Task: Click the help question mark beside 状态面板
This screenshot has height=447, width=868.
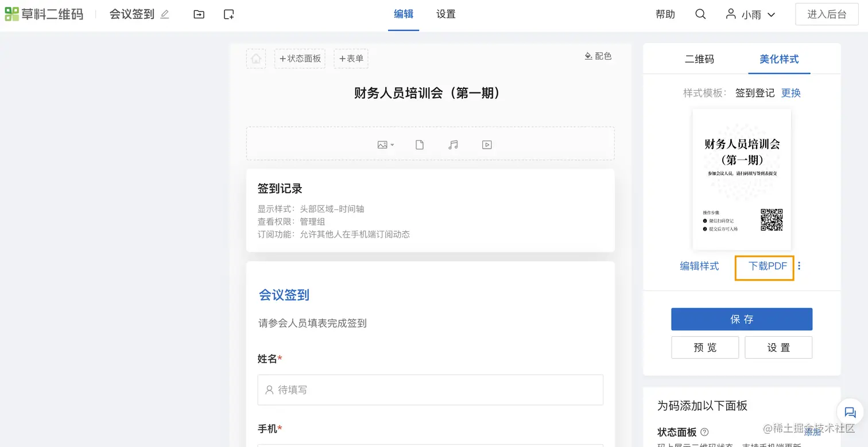Action: pos(704,432)
